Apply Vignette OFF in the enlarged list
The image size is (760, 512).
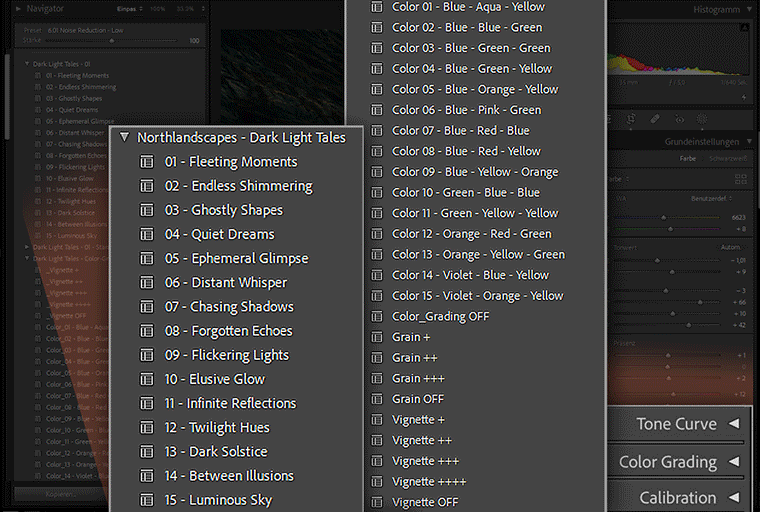click(425, 502)
